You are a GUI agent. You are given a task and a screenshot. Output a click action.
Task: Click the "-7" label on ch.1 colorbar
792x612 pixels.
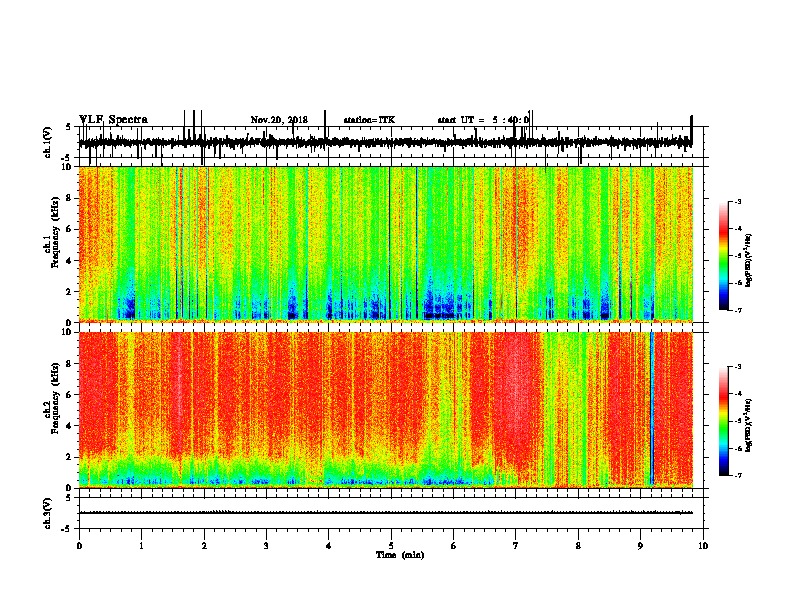738,310
